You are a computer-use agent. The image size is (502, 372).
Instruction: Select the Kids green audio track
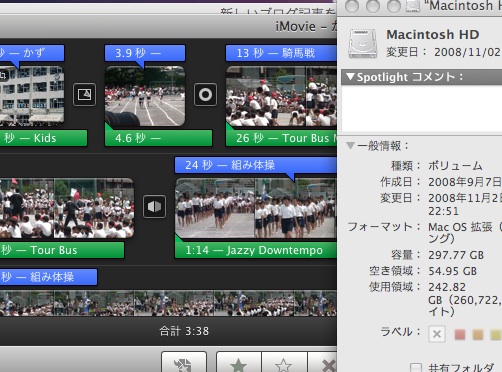pyautogui.click(x=43, y=138)
